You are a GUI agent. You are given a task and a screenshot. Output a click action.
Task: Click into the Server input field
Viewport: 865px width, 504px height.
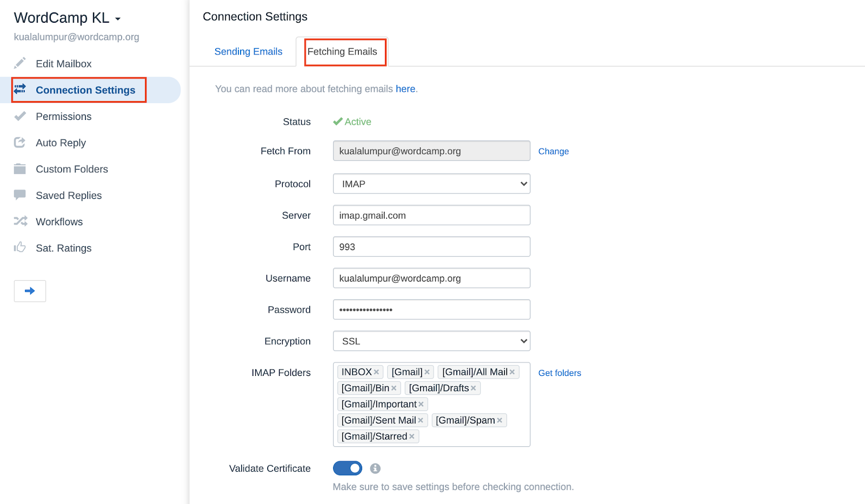(431, 215)
